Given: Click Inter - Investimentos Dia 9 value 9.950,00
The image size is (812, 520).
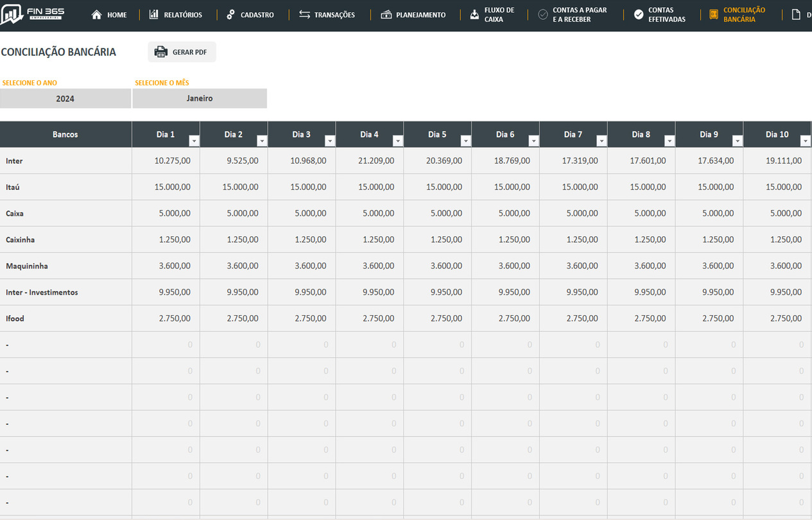Looking at the screenshot, I should pos(718,293).
